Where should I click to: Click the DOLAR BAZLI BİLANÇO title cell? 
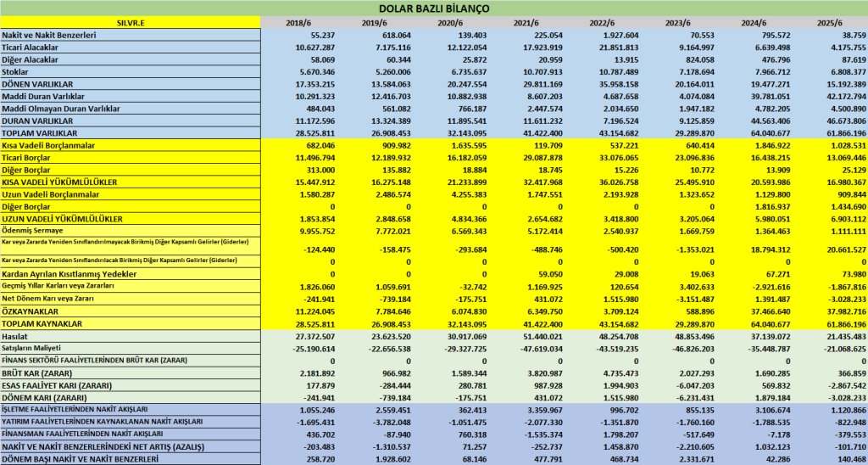(x=434, y=8)
